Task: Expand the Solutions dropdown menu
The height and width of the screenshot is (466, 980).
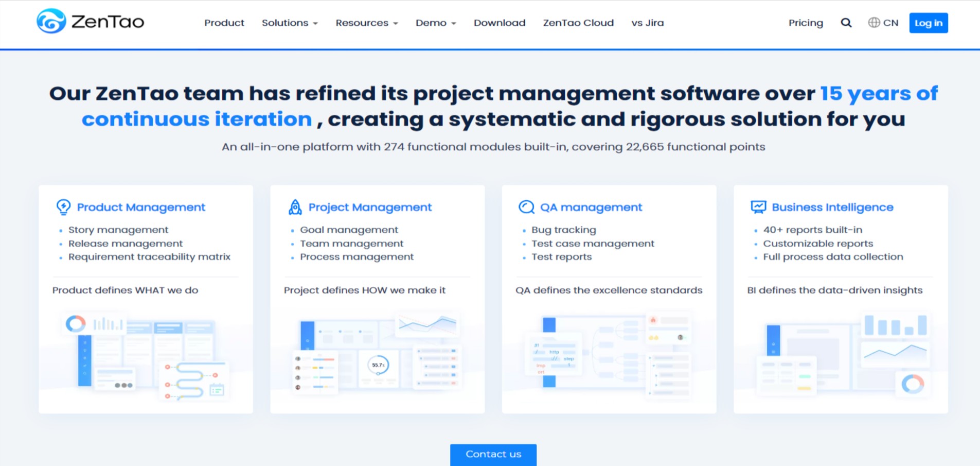Action: tap(290, 23)
